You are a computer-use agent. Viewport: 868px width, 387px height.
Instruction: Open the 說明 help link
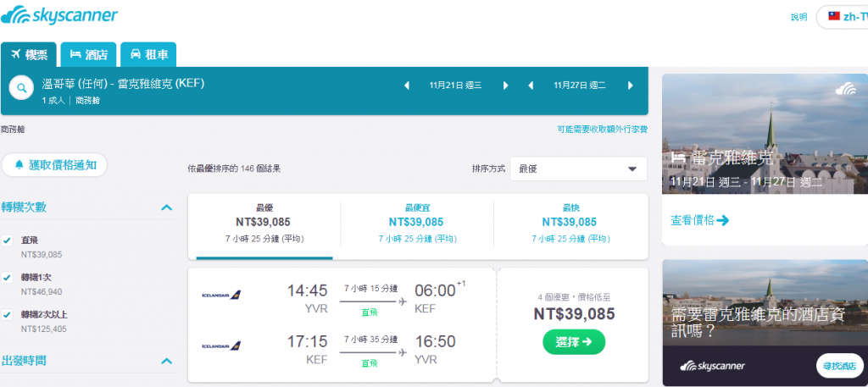798,17
